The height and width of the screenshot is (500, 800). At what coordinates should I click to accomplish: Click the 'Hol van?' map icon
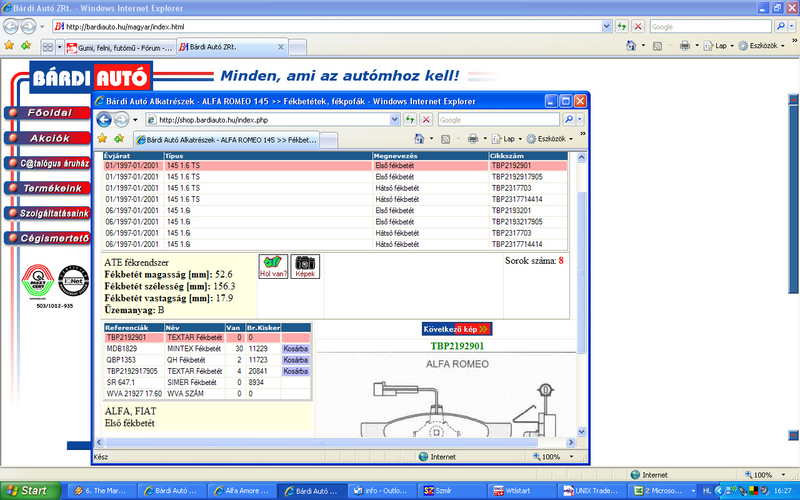pos(273,267)
